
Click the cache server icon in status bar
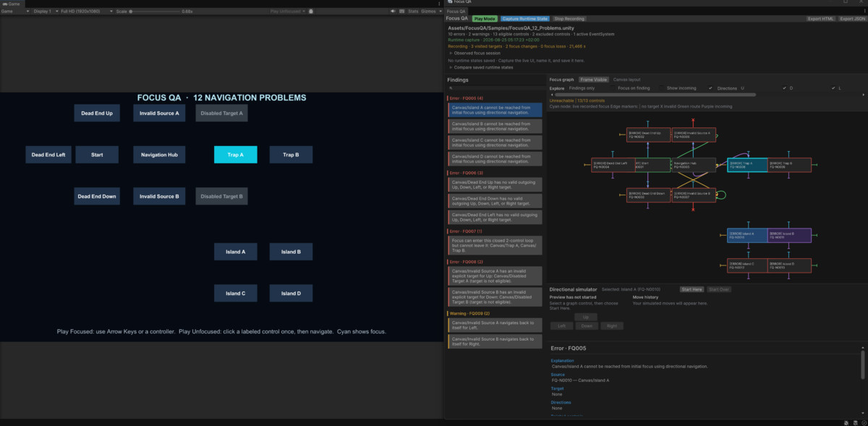pyautogui.click(x=854, y=422)
